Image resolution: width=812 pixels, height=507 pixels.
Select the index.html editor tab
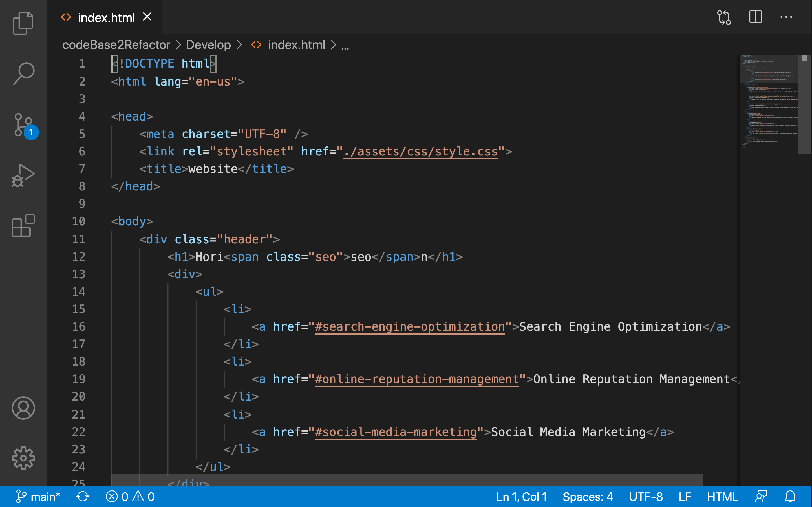click(x=106, y=17)
